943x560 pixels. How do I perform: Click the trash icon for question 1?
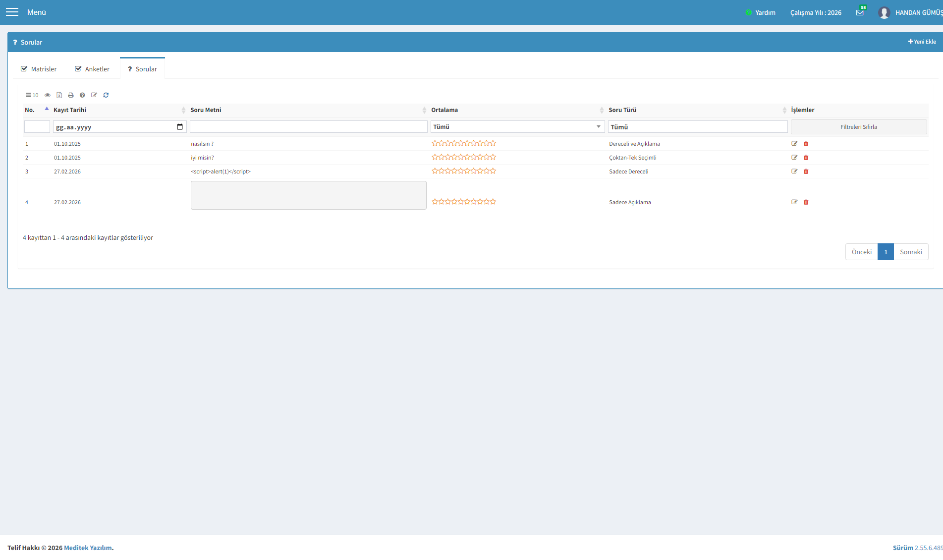click(806, 144)
